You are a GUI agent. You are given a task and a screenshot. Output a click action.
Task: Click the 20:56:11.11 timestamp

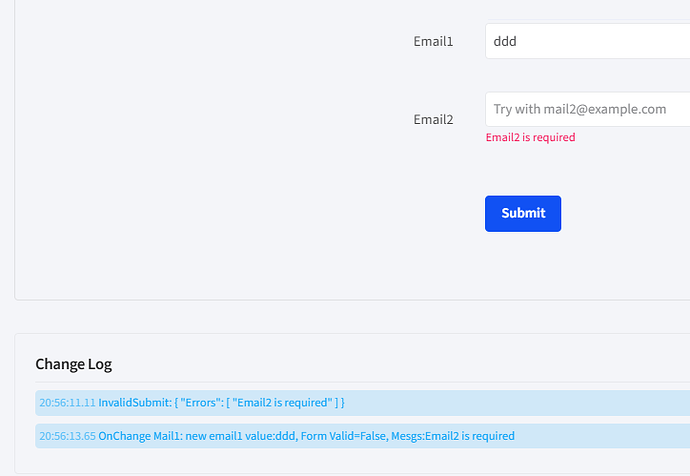coord(67,403)
